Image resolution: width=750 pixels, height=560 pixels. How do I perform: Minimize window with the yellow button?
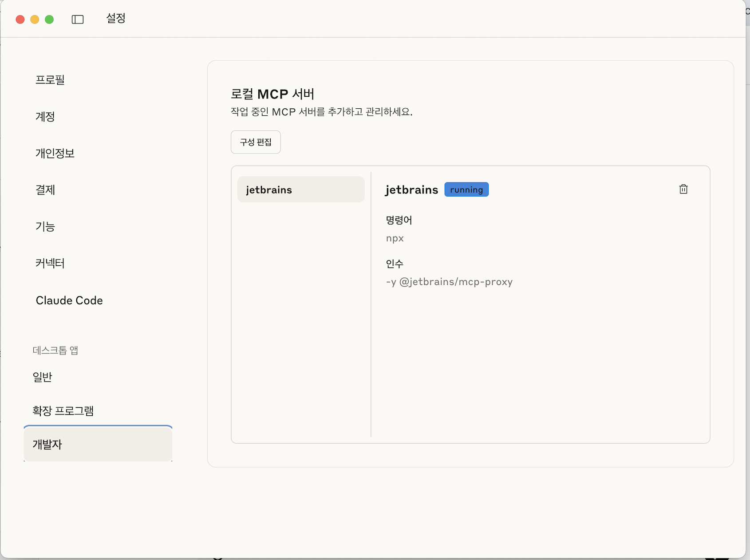pyautogui.click(x=35, y=19)
